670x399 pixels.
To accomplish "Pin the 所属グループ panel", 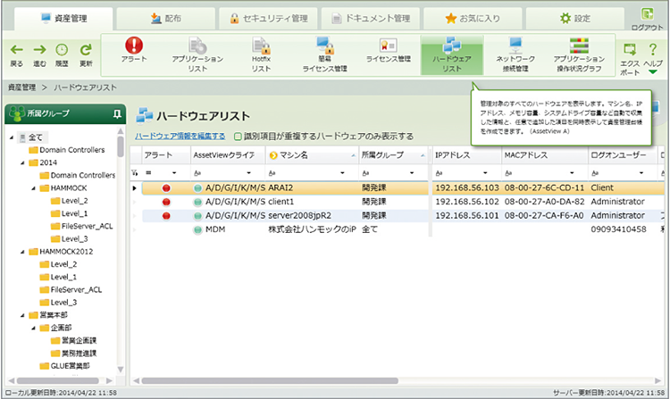I will coord(117,114).
